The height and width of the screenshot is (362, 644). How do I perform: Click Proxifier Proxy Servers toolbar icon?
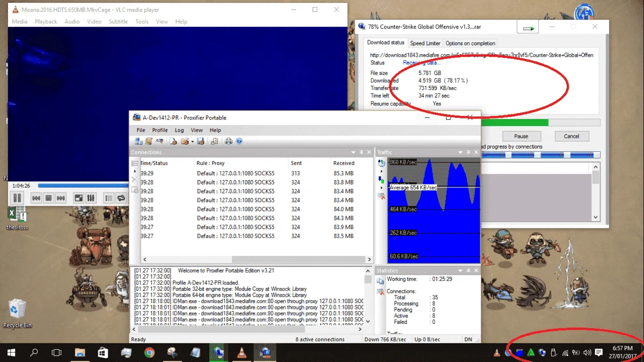click(x=138, y=142)
